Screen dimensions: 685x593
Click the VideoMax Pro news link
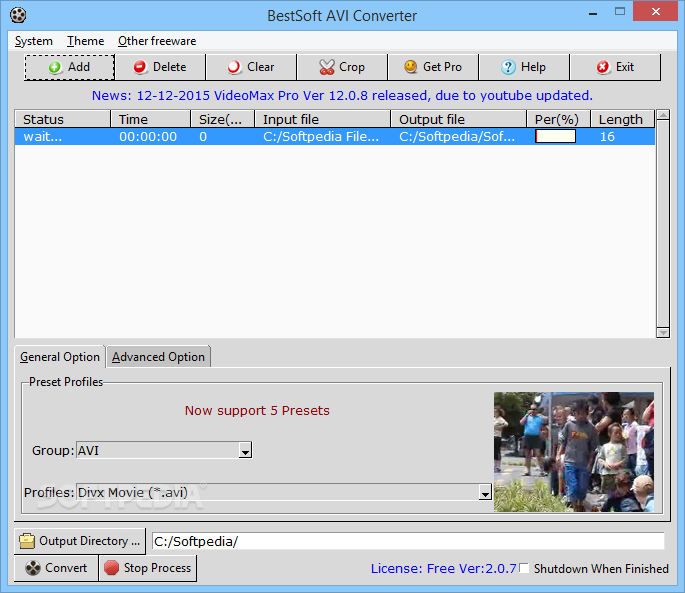(x=342, y=95)
